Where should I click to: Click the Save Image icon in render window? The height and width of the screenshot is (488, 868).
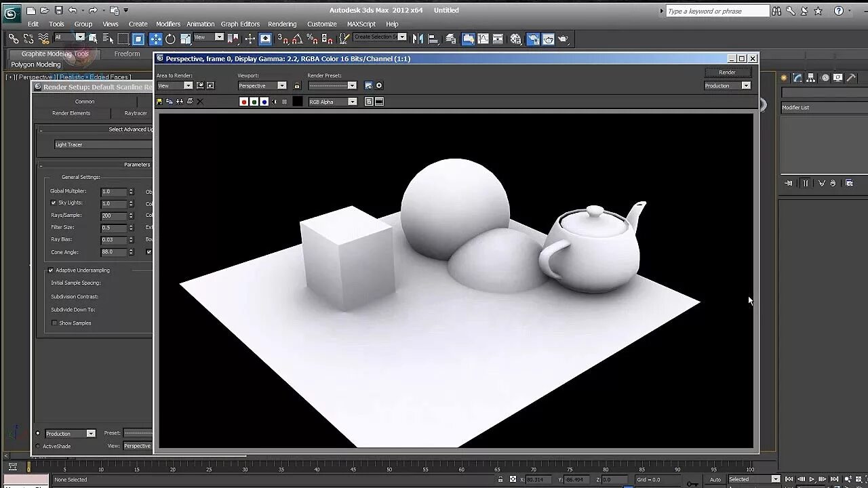tap(159, 102)
